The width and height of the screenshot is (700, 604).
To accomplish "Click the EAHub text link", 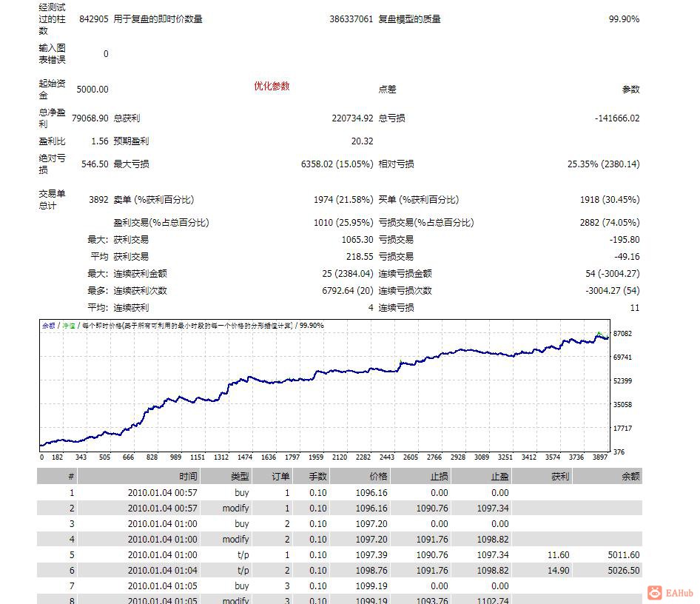I will click(678, 592).
